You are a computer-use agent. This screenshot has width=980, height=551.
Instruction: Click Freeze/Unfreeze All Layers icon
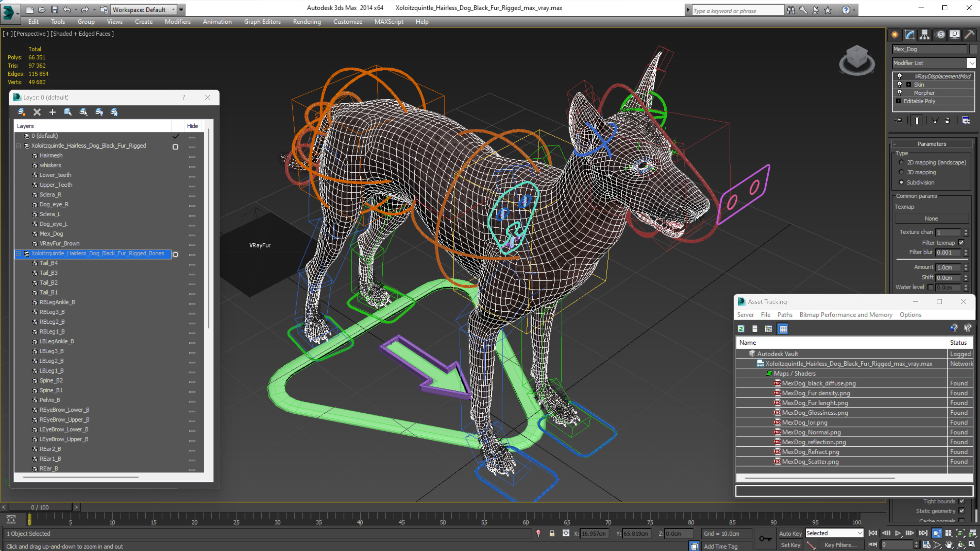pos(114,112)
